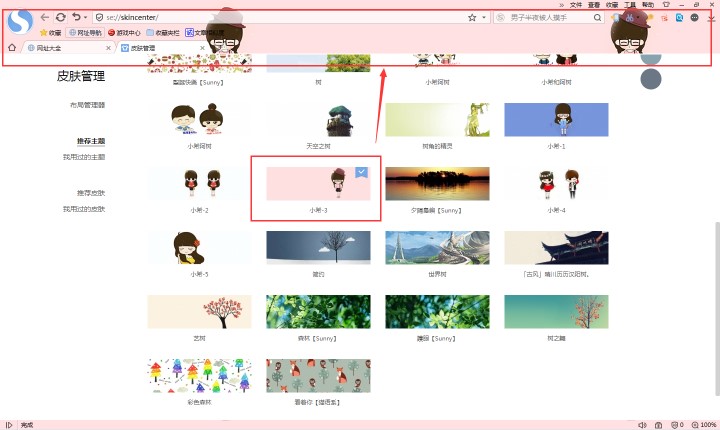This screenshot has width=720, height=430.
Task: Open the 网址导航 bookmark
Action: [x=85, y=33]
